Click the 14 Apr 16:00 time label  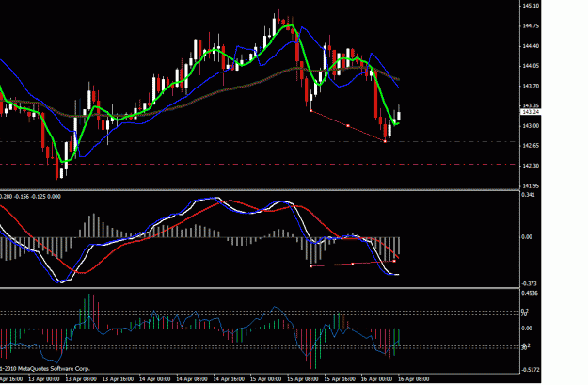click(x=229, y=379)
